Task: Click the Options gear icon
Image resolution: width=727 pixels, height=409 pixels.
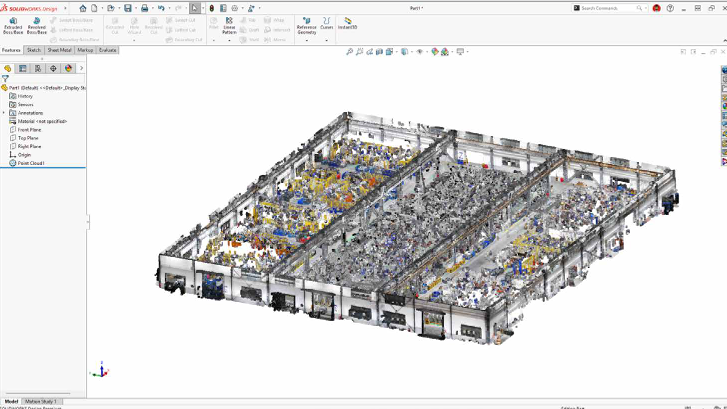Action: [x=235, y=8]
